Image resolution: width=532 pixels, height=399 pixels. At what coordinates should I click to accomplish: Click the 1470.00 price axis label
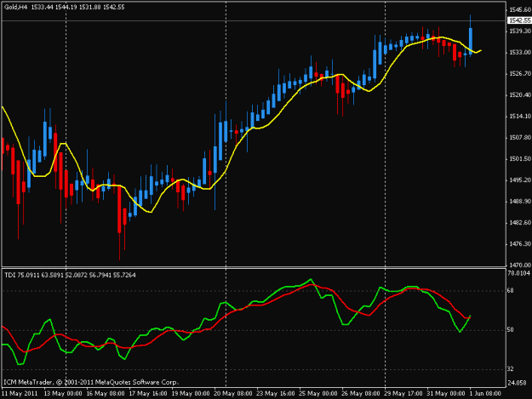520,265
